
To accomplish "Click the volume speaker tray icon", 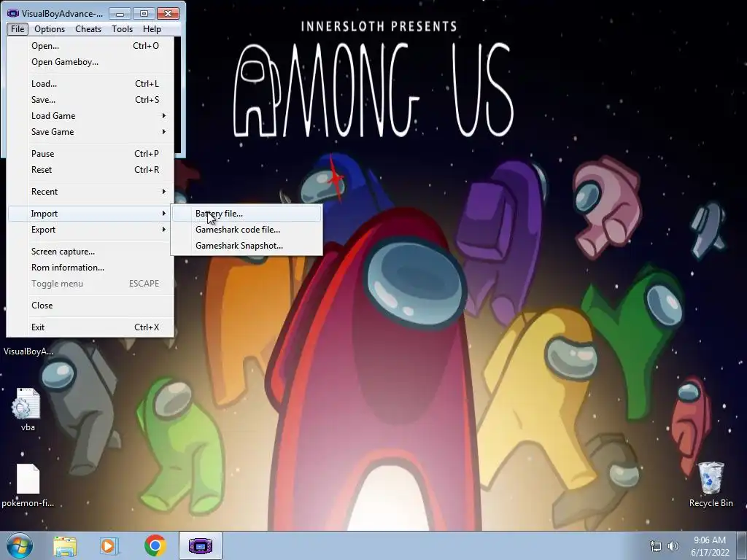I will coord(673,546).
